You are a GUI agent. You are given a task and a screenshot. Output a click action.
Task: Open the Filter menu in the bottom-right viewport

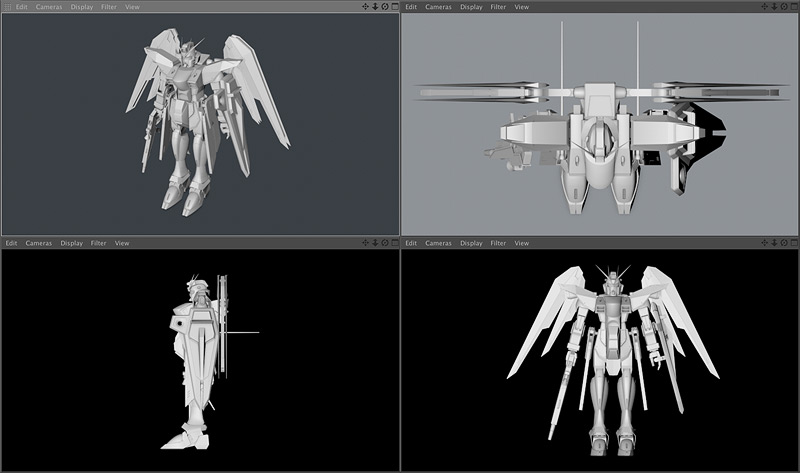pyautogui.click(x=498, y=243)
